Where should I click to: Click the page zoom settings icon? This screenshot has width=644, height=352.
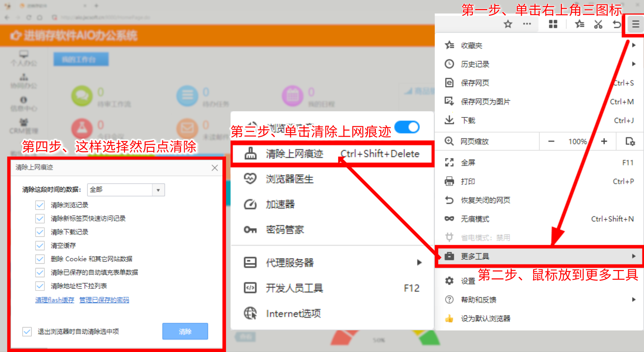(630, 141)
